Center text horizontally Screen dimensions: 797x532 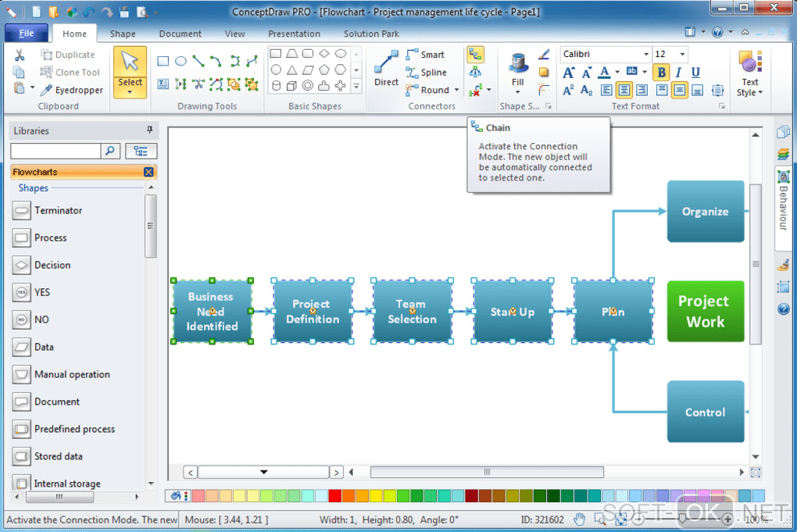[624, 91]
